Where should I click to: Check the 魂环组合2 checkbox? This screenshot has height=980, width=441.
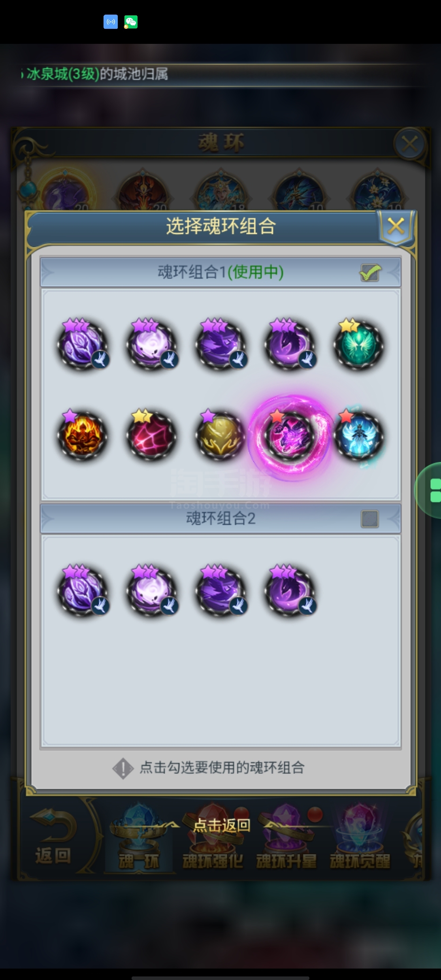370,519
